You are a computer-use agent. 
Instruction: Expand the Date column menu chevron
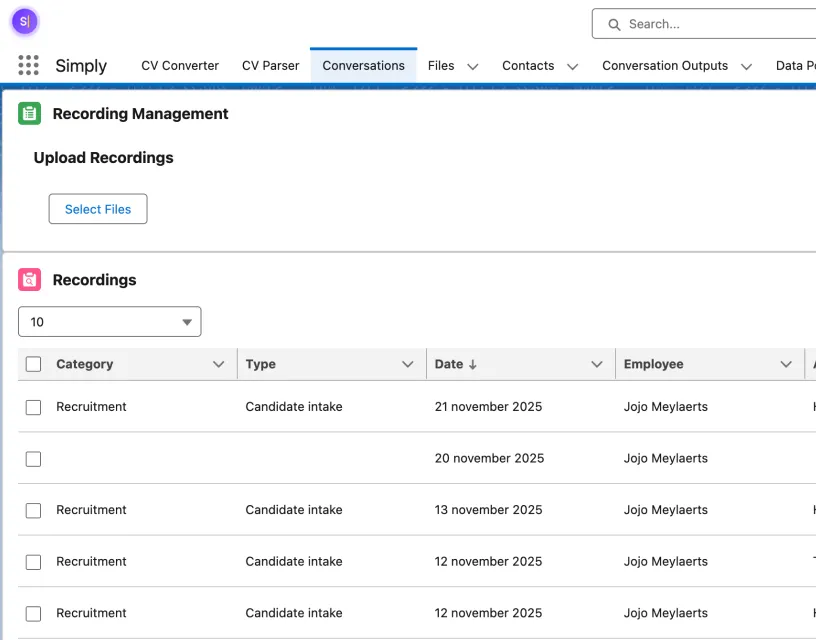point(597,364)
